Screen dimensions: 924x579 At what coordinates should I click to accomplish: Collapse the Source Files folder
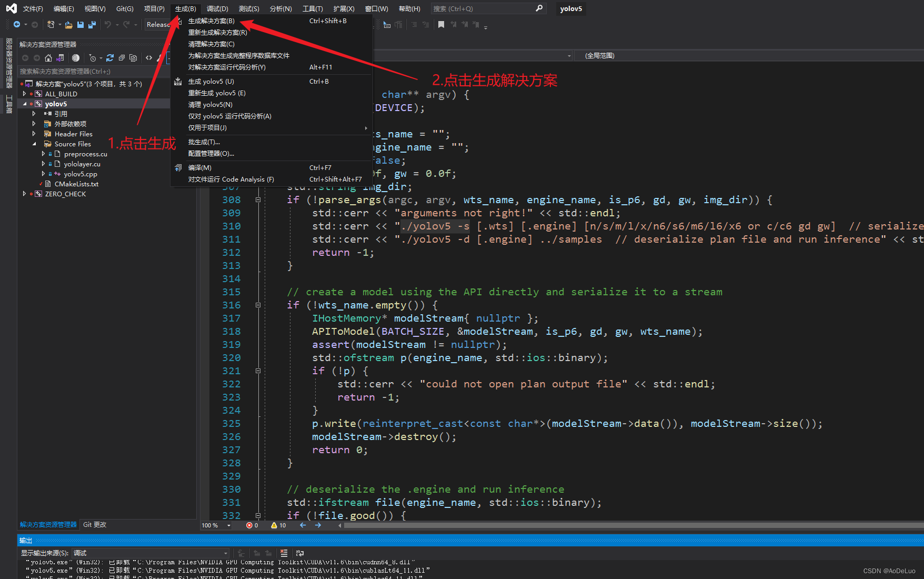34,144
